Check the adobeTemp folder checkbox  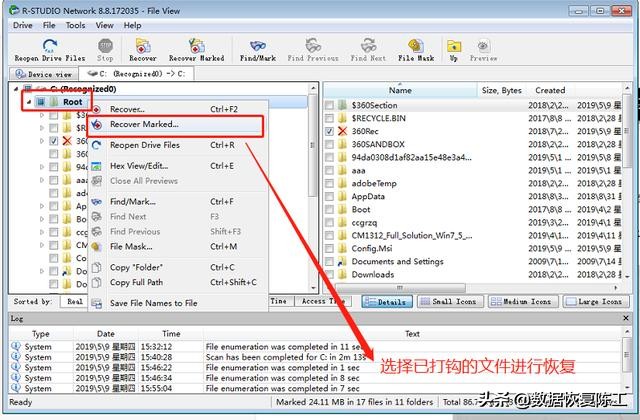tap(329, 184)
